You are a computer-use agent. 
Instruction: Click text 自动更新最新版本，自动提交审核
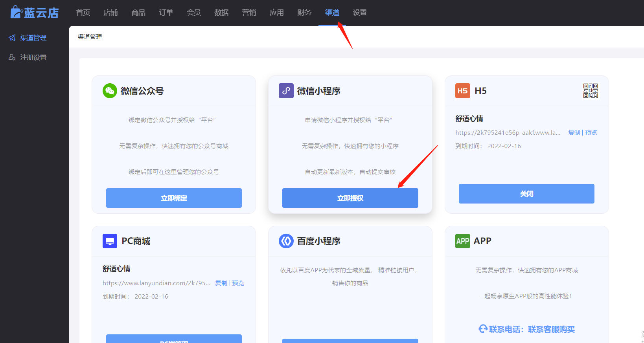pos(350,172)
